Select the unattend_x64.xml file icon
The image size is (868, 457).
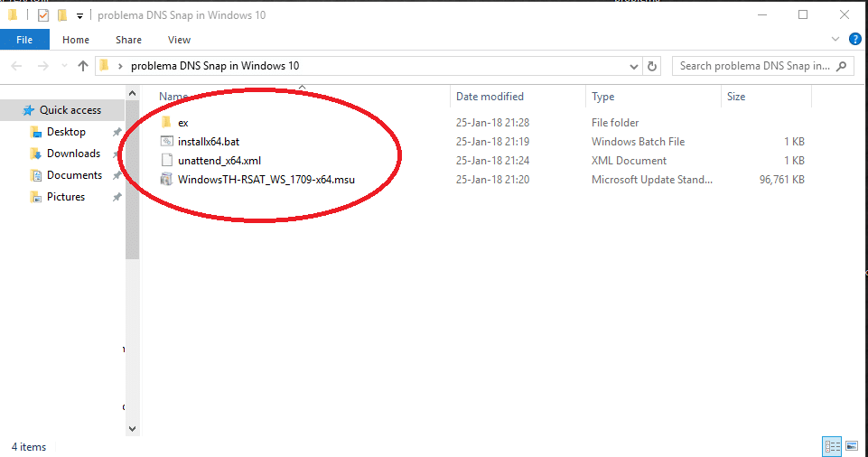(166, 160)
